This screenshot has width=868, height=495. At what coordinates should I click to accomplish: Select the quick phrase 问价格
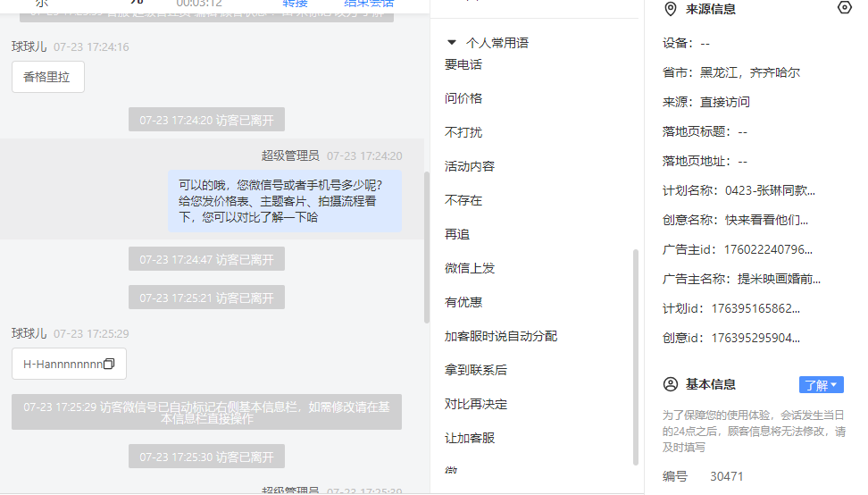point(463,98)
